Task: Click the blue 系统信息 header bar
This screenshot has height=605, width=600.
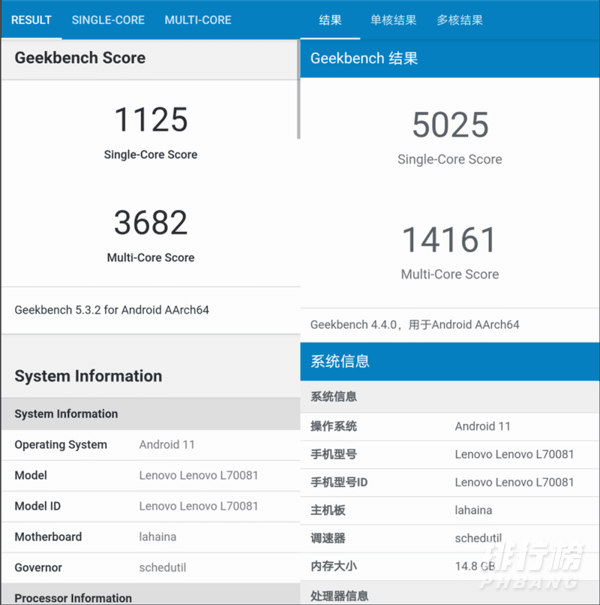Action: tap(450, 362)
